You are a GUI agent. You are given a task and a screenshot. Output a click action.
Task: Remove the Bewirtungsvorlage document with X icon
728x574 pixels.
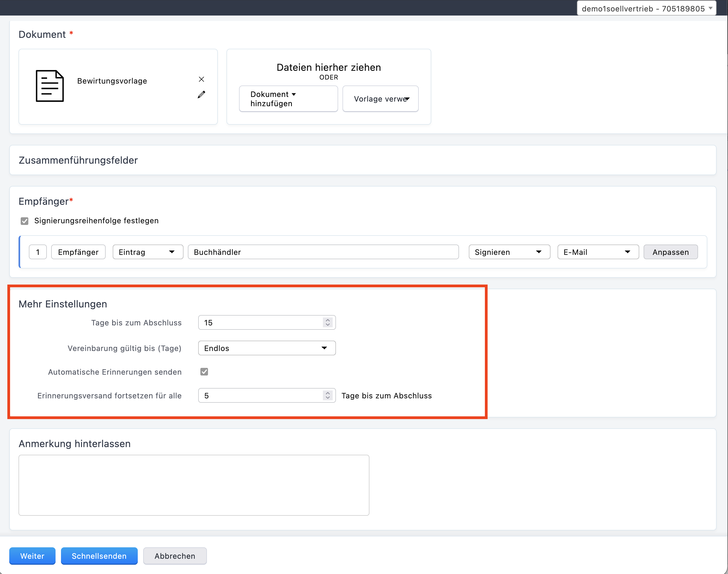tap(201, 79)
